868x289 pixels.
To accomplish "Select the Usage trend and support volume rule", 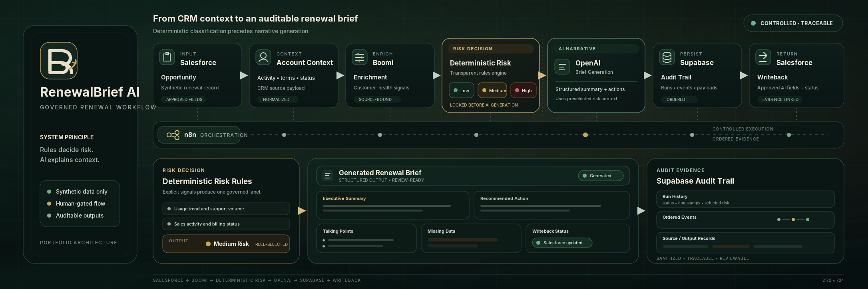I will (226, 209).
